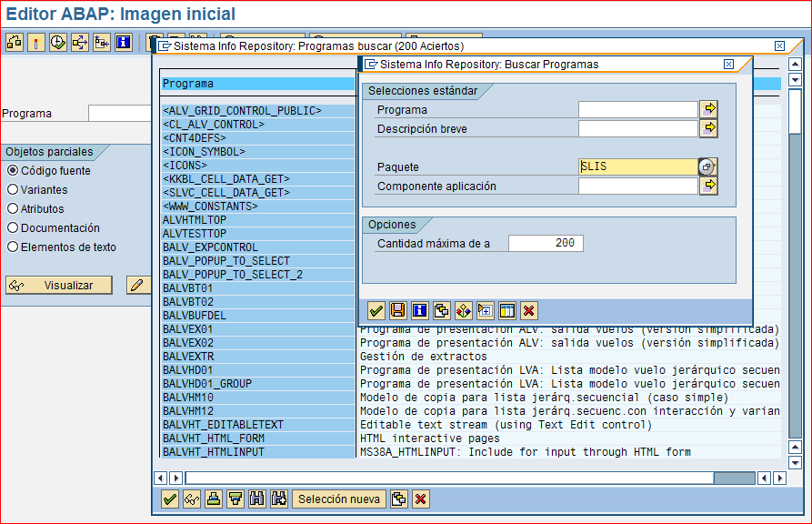Click the Selección nueva button
The height and width of the screenshot is (524, 812).
pyautogui.click(x=339, y=499)
